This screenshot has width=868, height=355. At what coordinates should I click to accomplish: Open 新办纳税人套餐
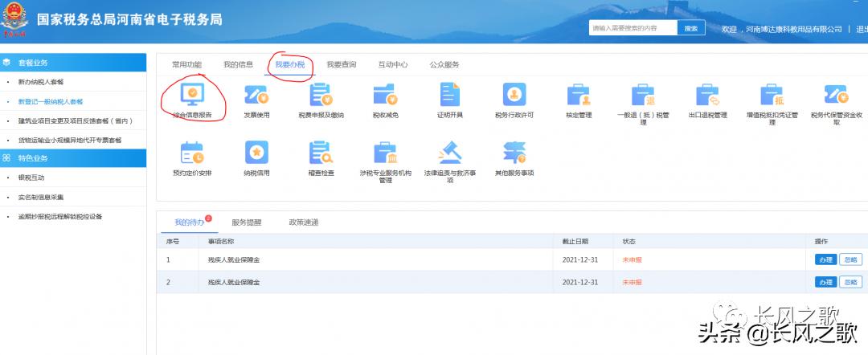(40, 82)
